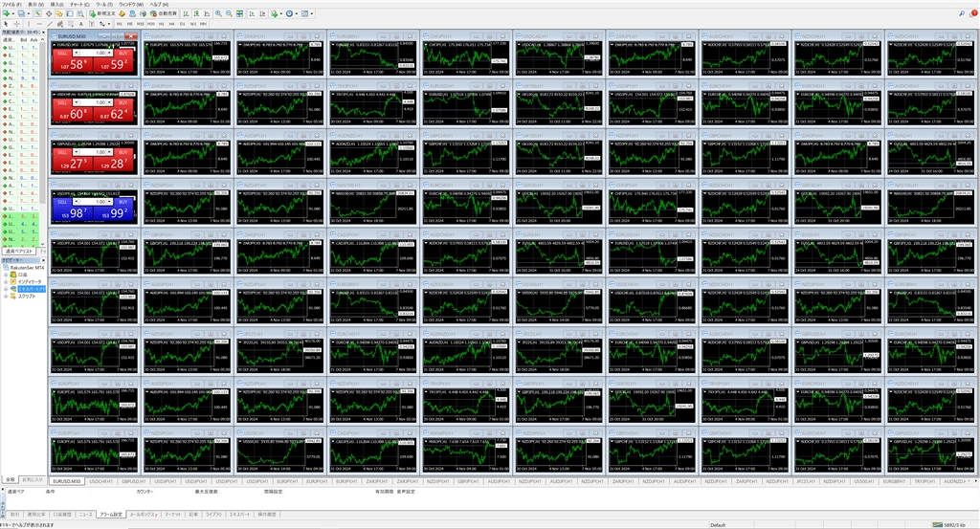980x529 pixels.
Task: Open the チャート menu
Action: pos(79,5)
